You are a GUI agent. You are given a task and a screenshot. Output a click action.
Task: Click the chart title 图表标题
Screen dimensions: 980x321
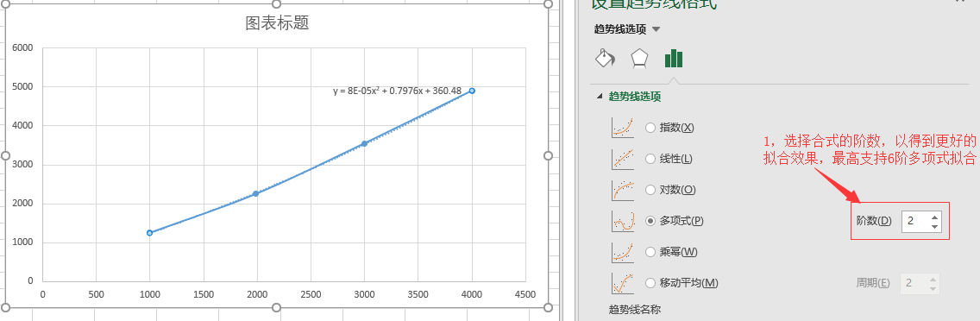(x=278, y=23)
